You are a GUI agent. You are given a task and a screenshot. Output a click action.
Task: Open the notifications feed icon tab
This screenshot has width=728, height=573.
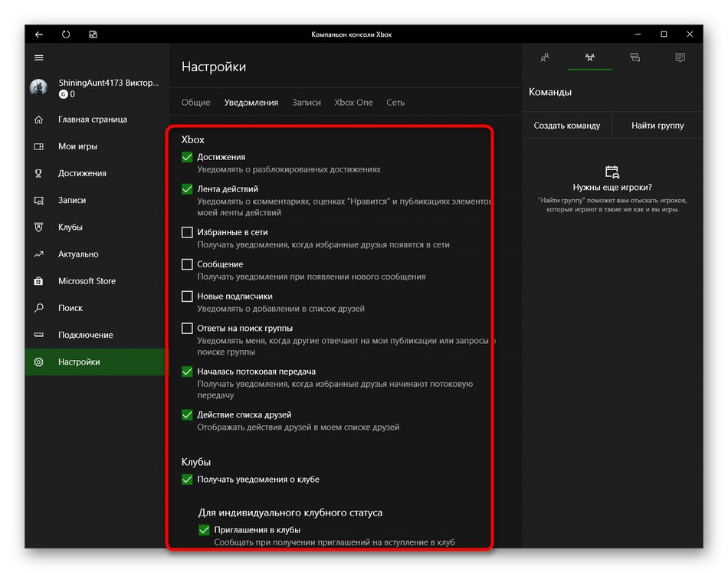[680, 57]
